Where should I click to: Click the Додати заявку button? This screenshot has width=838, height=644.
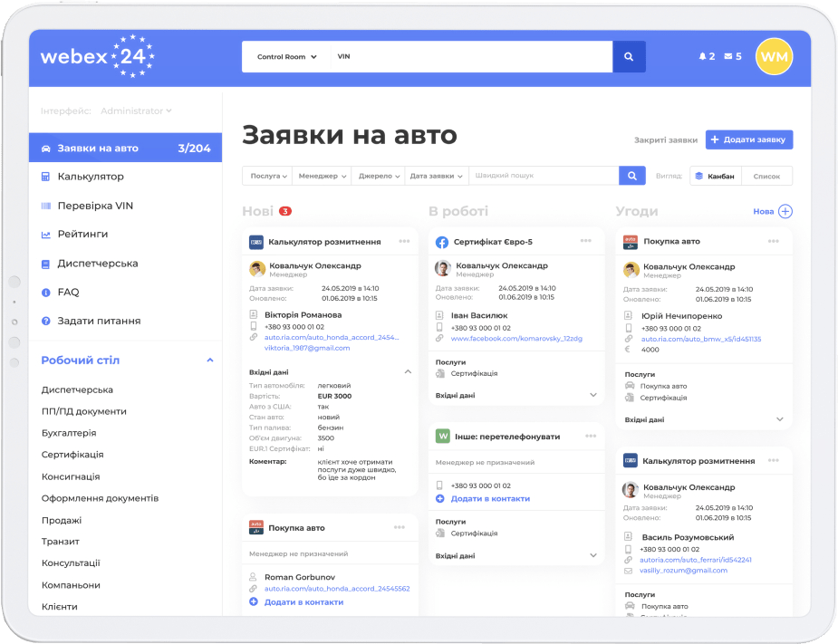[749, 139]
